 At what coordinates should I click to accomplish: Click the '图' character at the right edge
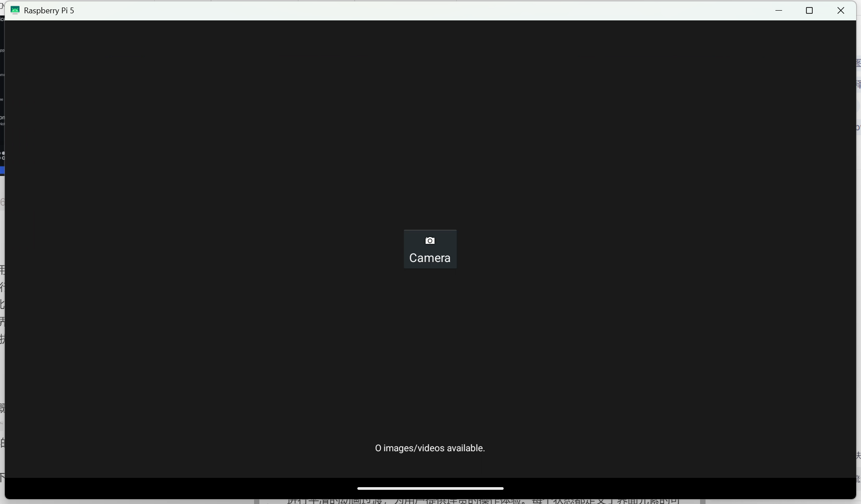click(858, 63)
